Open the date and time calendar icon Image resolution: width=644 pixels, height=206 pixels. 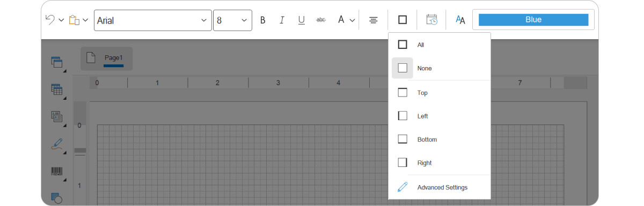432,20
